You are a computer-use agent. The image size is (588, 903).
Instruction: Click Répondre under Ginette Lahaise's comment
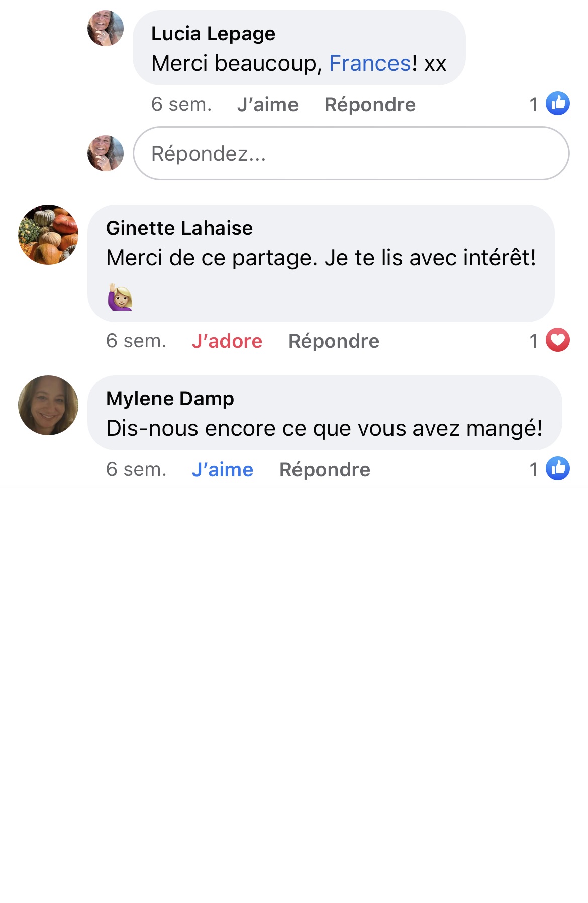click(334, 341)
